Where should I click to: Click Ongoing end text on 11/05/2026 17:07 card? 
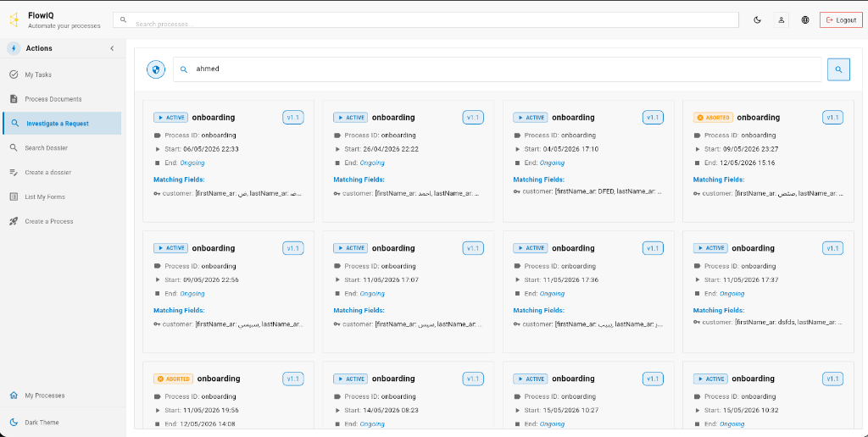[372, 294]
